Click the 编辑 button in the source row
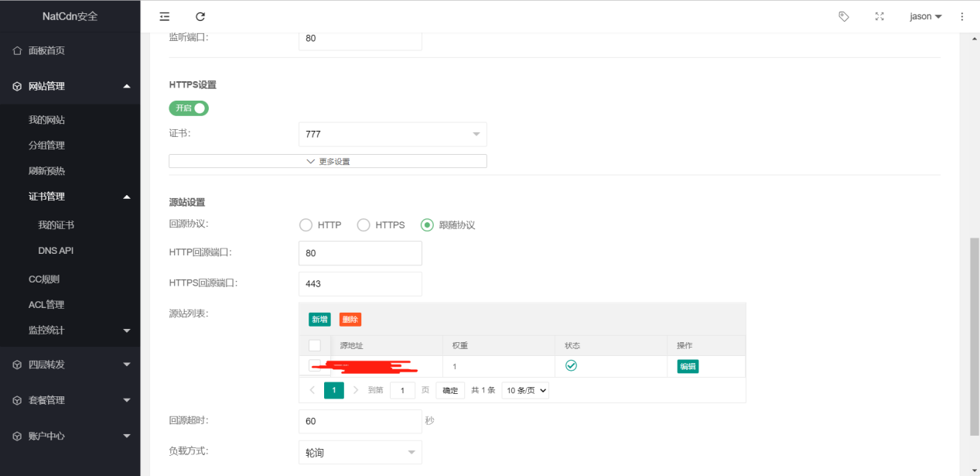The width and height of the screenshot is (980, 476). click(688, 366)
